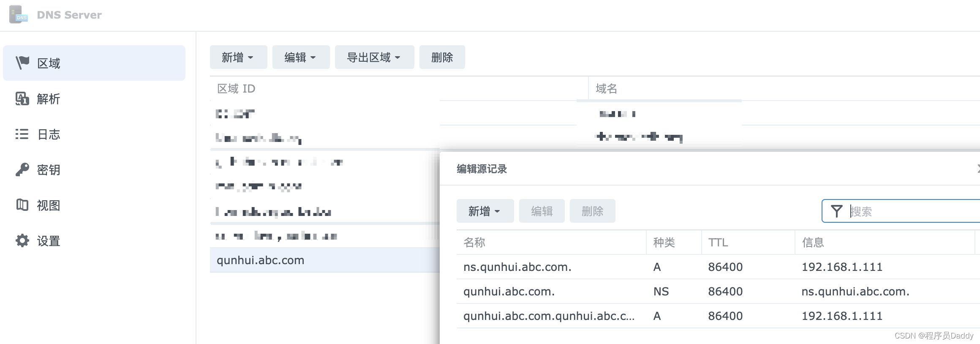Select the qunhui.abc.com.qunhui.abc.c... record
This screenshot has width=980, height=344.
[x=718, y=316]
